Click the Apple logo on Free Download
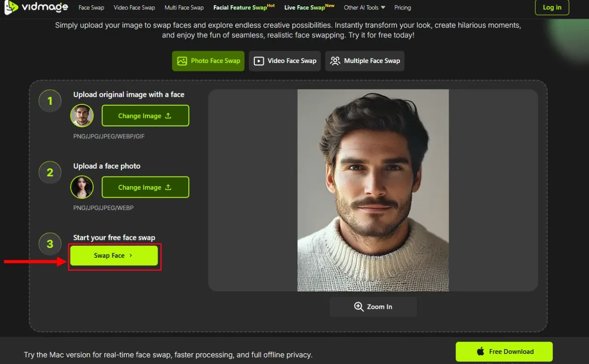This screenshot has width=589, height=364. click(x=481, y=351)
